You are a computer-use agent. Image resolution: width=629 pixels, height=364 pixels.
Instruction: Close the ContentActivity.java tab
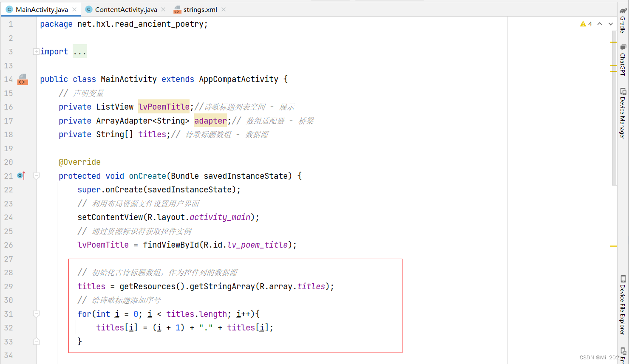pos(163,9)
